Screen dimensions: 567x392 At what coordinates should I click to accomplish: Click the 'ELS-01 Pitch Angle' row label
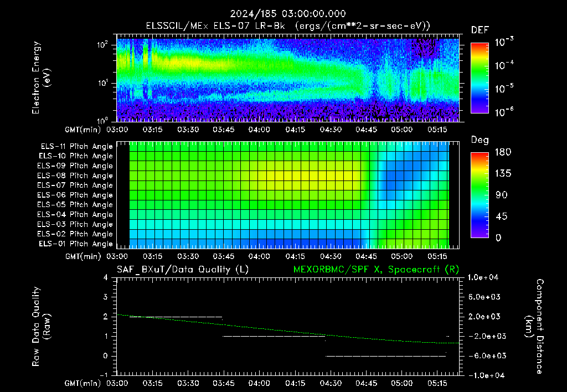(x=75, y=244)
